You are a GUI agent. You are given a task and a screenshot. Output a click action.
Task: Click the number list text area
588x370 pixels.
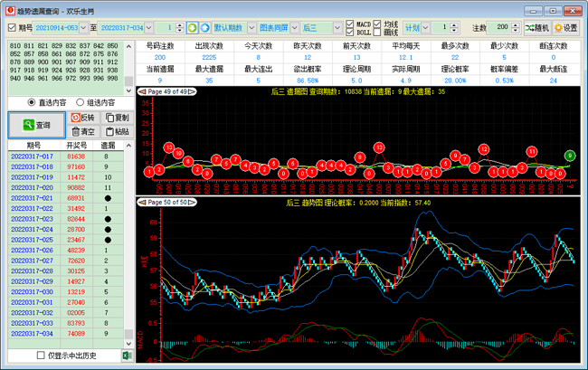tap(66, 68)
